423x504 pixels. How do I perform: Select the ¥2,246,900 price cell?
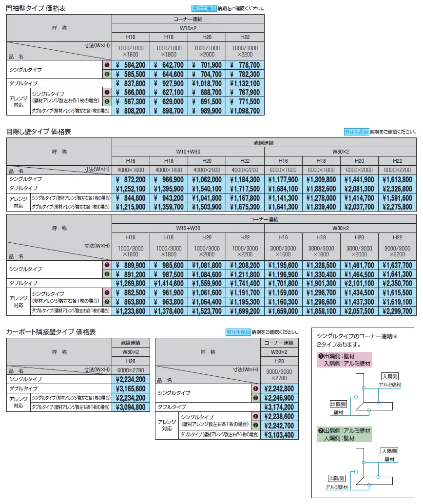pyautogui.click(x=279, y=398)
